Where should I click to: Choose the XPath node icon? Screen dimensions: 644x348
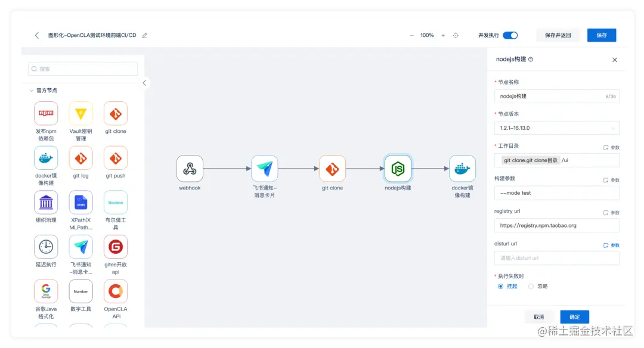pyautogui.click(x=81, y=203)
